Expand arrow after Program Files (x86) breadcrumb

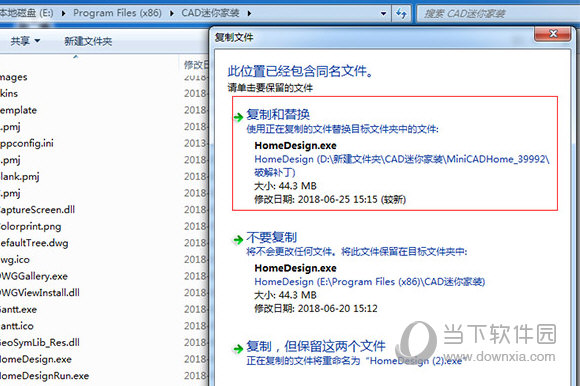172,13
